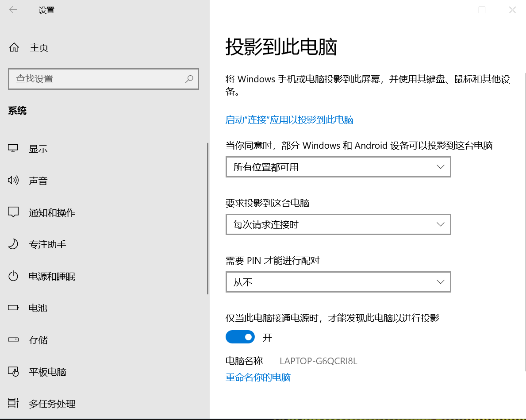Open 多任务处理 settings
This screenshot has height=420, width=526.
[52, 404]
